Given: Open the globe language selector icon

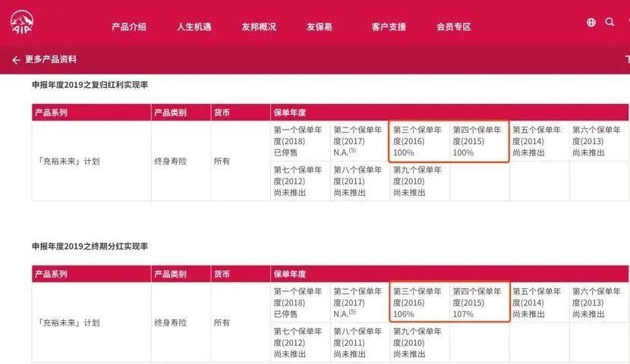Looking at the screenshot, I should point(591,23).
